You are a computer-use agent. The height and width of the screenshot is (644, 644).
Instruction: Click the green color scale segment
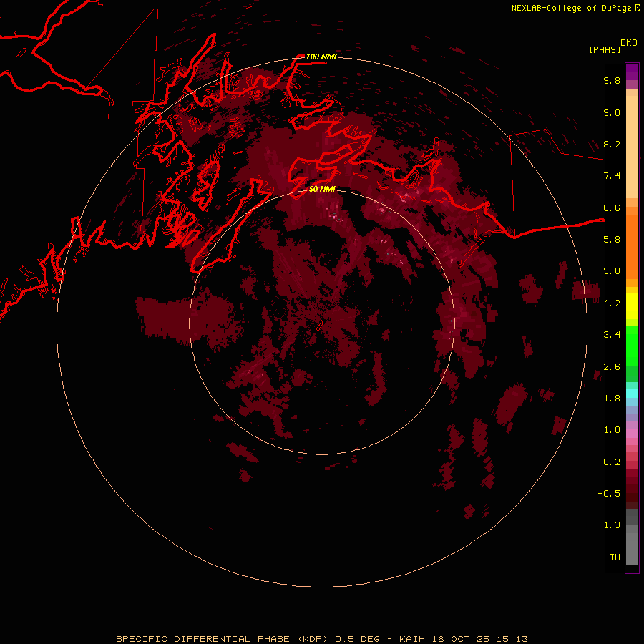[632, 345]
